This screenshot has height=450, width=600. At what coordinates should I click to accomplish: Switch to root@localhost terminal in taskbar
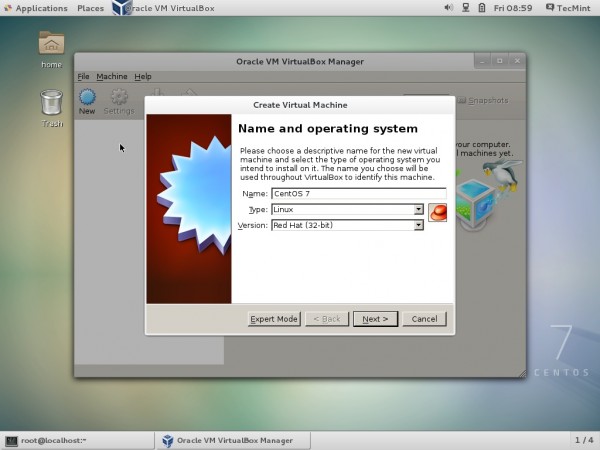[x=77, y=440]
